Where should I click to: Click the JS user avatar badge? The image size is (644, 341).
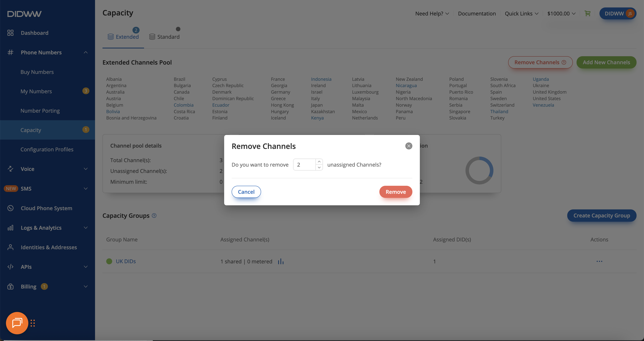click(x=630, y=13)
